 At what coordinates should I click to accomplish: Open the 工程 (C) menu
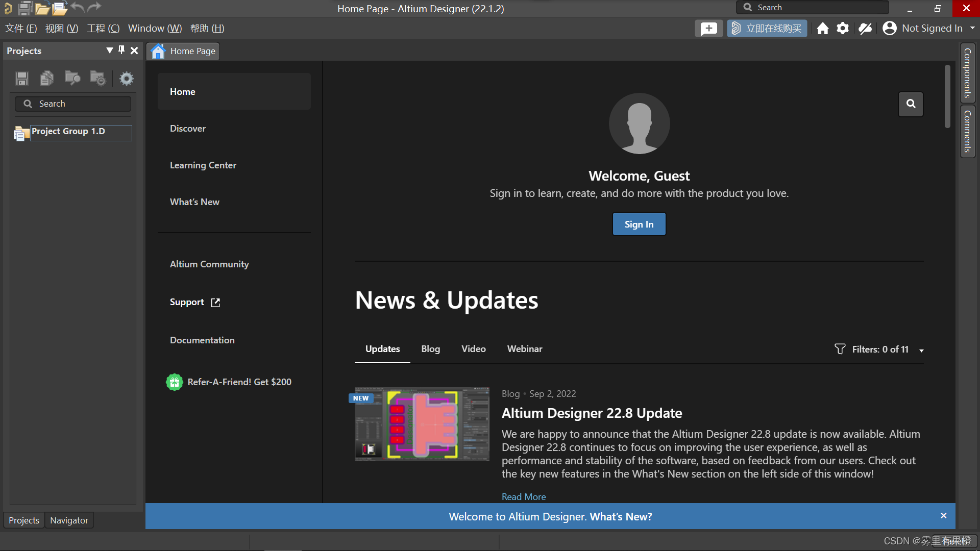tap(103, 29)
